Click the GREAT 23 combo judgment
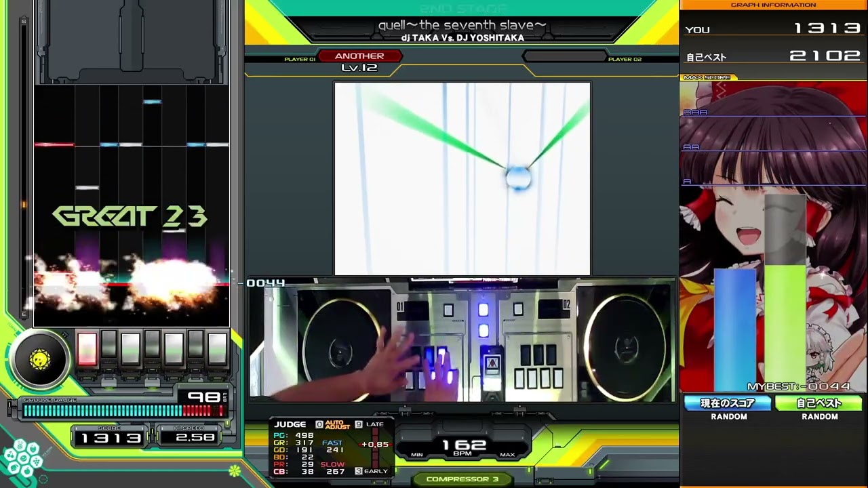The width and height of the screenshot is (868, 488). (130, 217)
